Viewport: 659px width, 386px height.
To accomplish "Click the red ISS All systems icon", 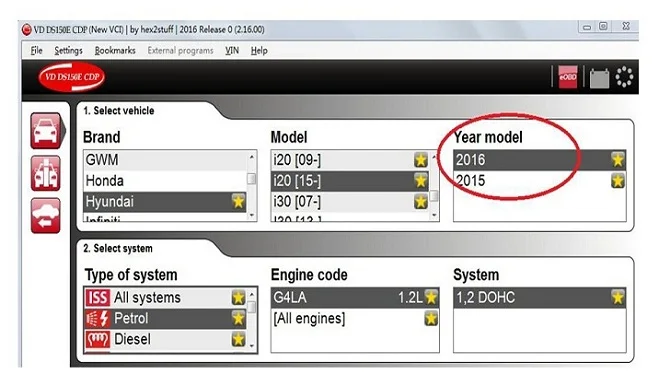I will tap(98, 298).
